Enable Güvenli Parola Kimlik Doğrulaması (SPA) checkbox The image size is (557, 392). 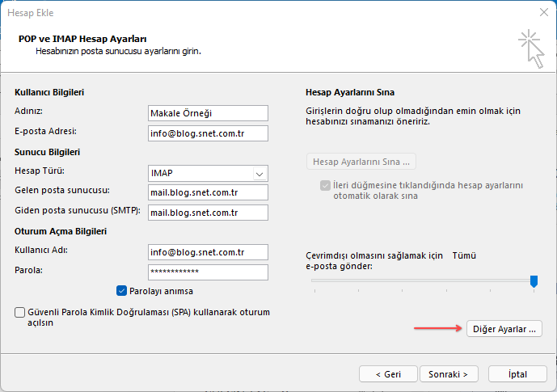(x=20, y=313)
